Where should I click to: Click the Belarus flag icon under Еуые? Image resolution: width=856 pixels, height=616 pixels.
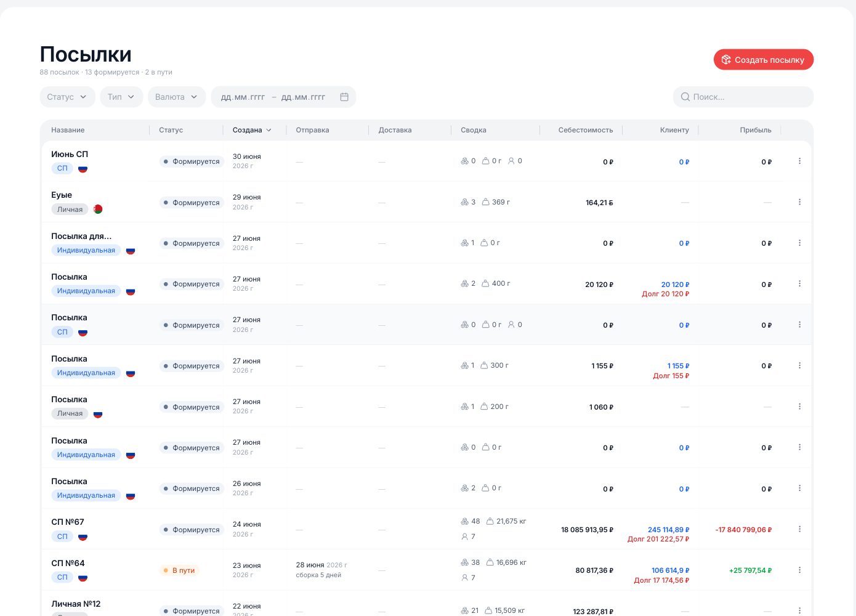(98, 209)
